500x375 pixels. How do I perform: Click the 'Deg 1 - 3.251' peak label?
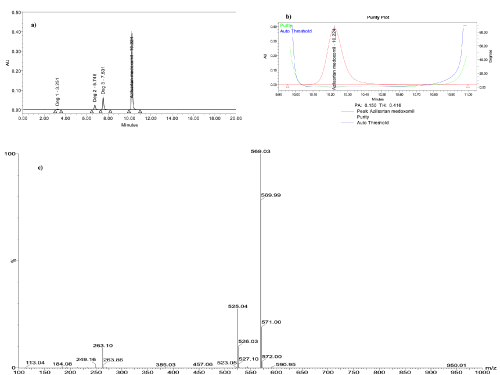58,92
